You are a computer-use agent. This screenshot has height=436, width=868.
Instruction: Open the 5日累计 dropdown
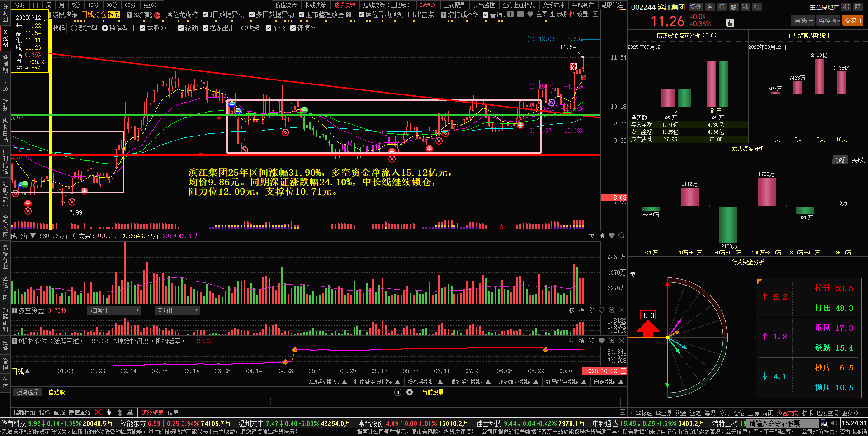pyautogui.click(x=114, y=310)
